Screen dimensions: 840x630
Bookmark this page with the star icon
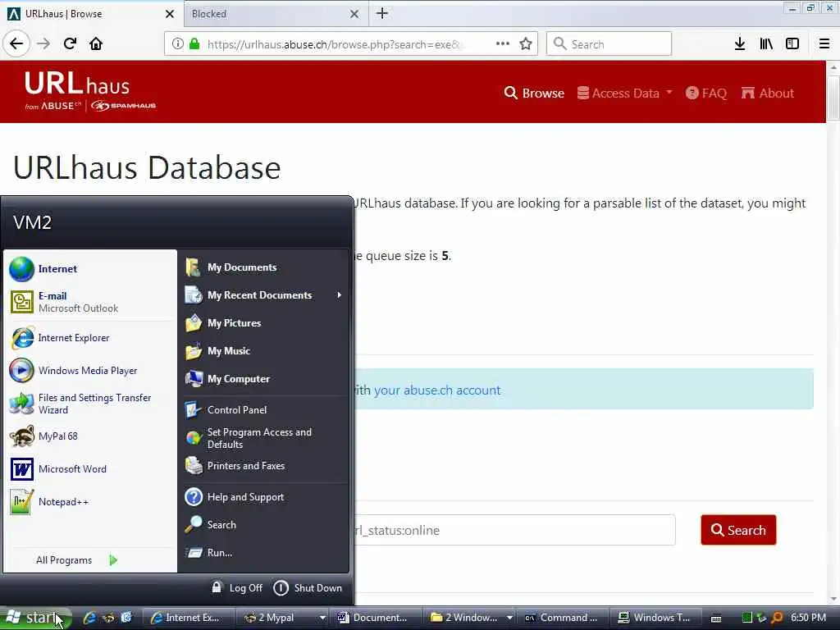coord(526,44)
